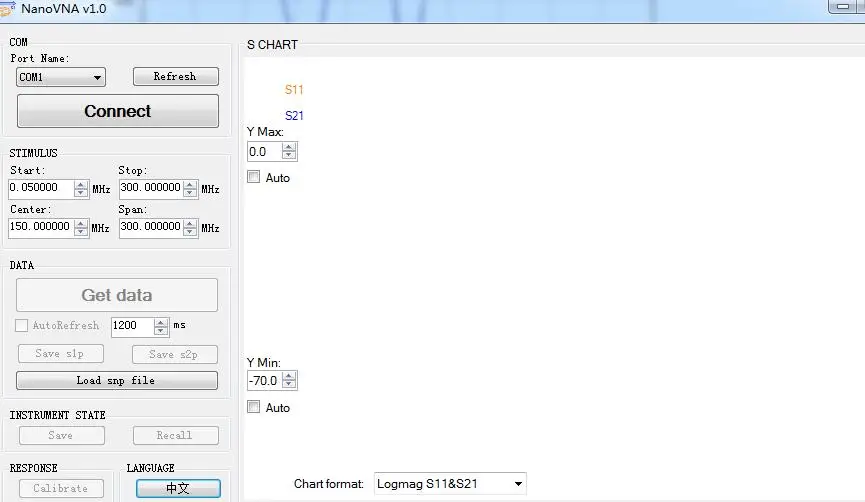Decrease Stop frequency with down arrow

tap(190, 193)
